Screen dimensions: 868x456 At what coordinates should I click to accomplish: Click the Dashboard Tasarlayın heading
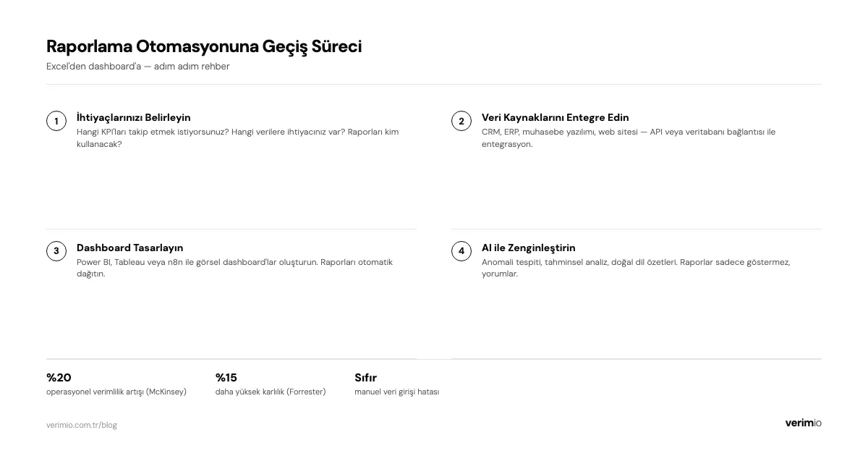click(129, 248)
